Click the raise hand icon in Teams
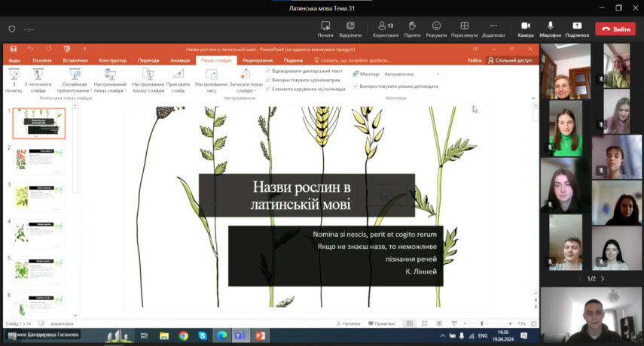Screen dimensions: 644x346 pos(412,26)
